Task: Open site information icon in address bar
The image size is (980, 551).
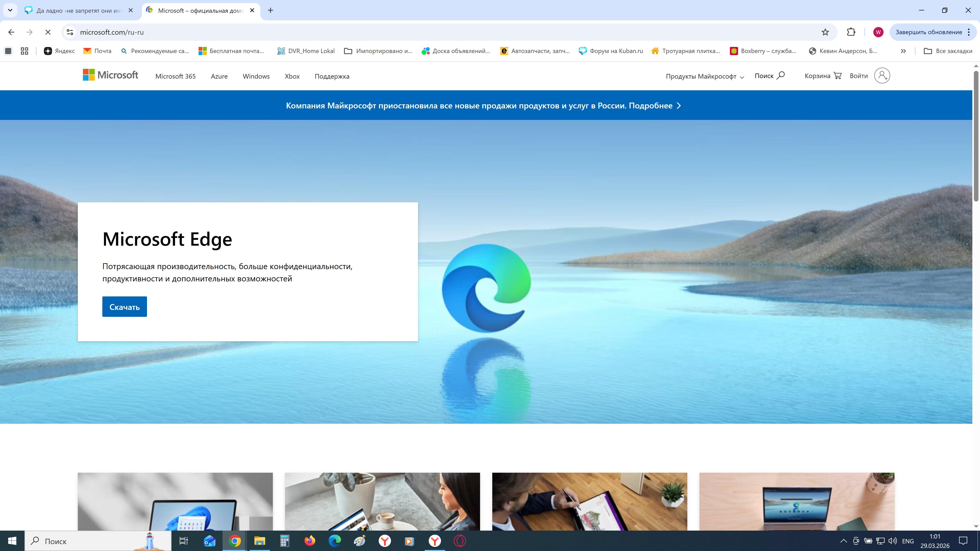Action: [70, 32]
